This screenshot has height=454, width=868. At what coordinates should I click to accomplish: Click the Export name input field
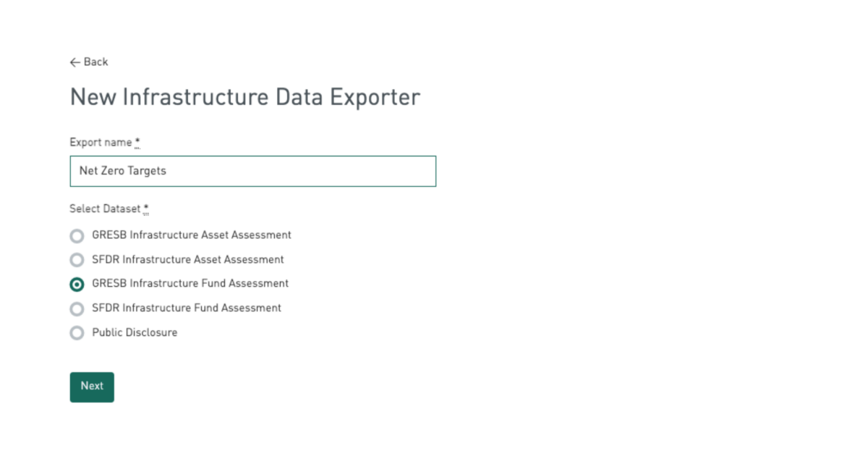click(252, 172)
